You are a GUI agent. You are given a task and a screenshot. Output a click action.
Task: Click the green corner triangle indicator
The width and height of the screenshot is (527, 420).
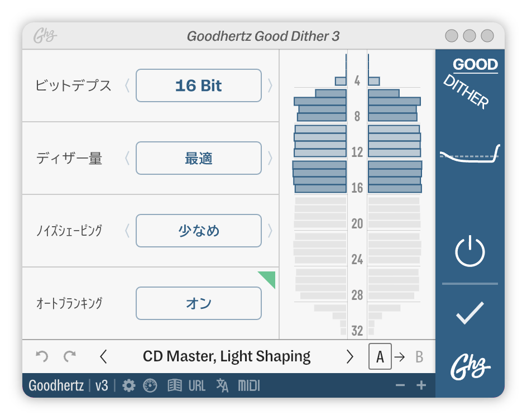269,278
